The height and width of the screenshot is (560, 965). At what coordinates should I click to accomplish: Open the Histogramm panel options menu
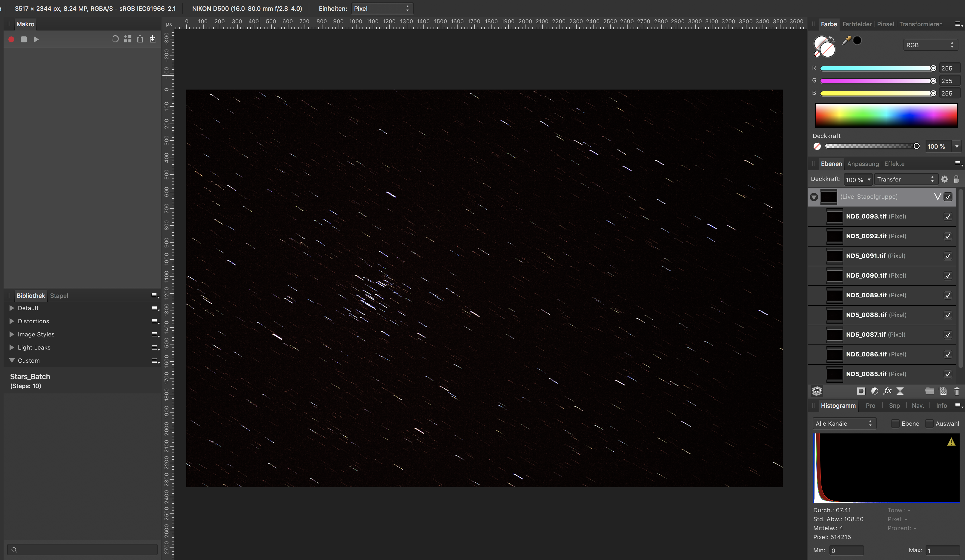click(x=958, y=405)
